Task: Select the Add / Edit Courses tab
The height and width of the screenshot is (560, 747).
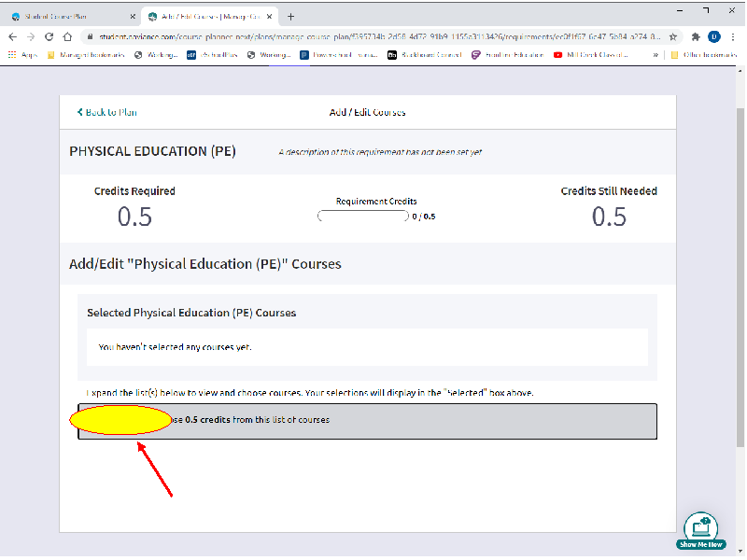Action: [x=209, y=17]
